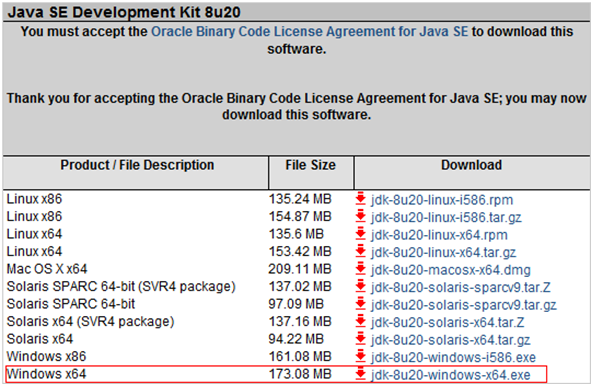Click red download arrow for solaris-x64.tar.gz
591x384 pixels.
[x=361, y=339]
